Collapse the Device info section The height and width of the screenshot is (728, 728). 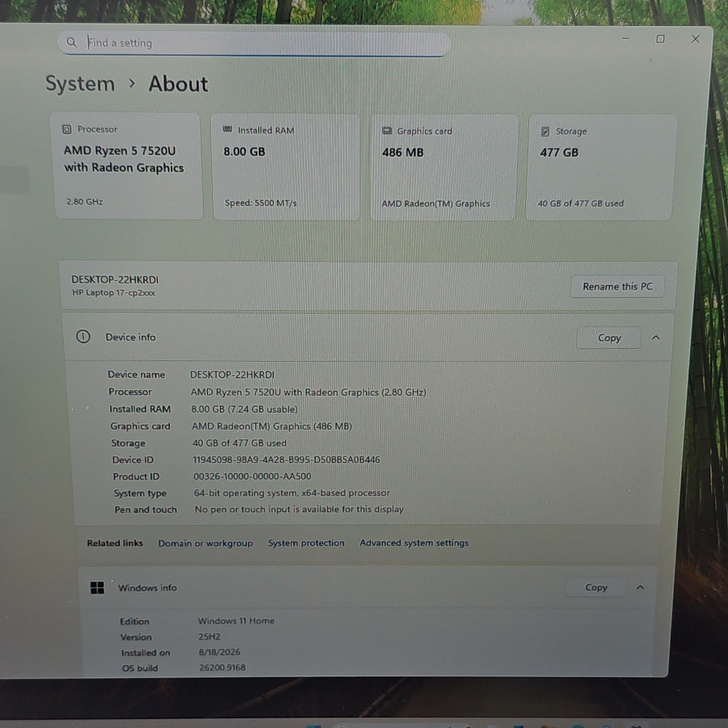click(656, 338)
